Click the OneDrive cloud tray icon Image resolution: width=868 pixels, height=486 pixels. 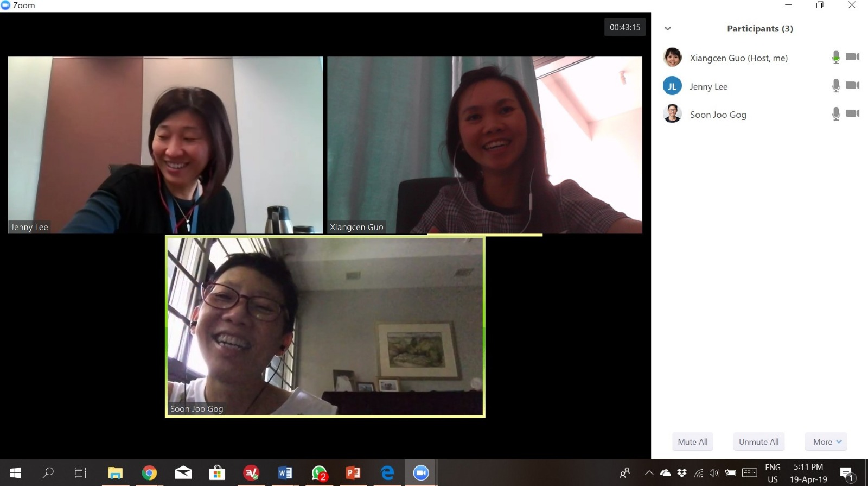tap(665, 473)
